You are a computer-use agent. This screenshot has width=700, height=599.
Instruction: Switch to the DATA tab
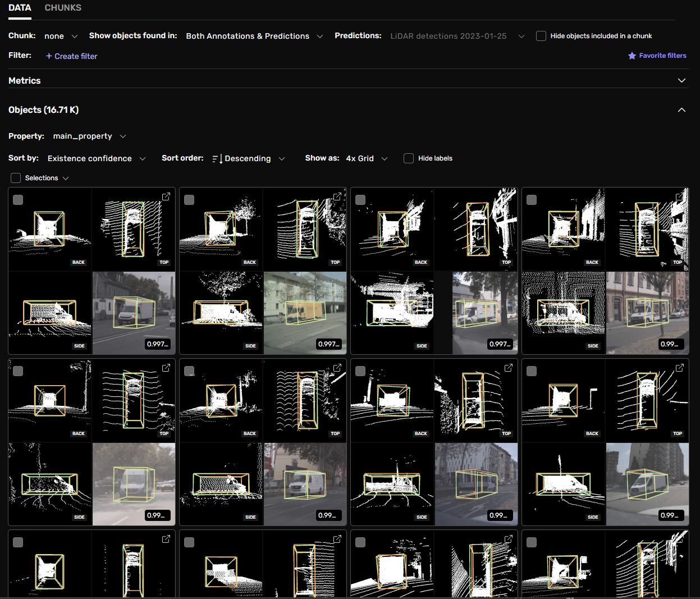coord(20,8)
